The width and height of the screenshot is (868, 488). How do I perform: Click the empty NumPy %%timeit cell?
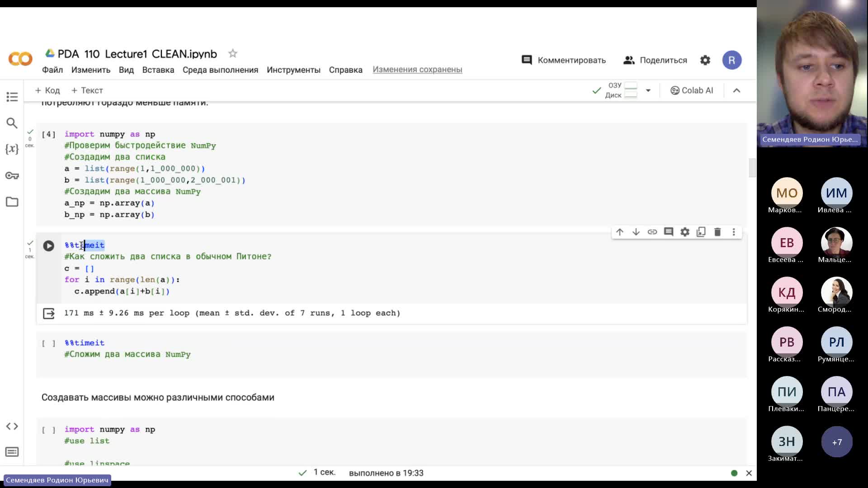click(392, 354)
